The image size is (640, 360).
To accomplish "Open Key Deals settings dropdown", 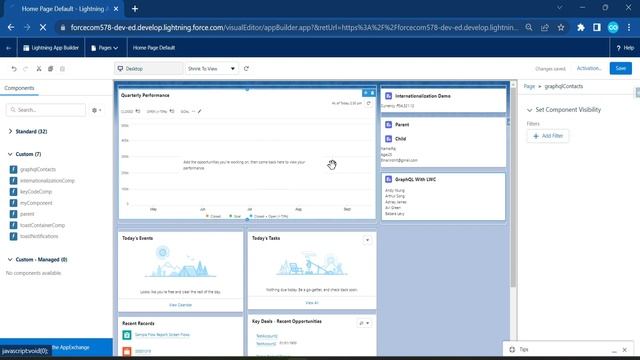I will point(364,323).
